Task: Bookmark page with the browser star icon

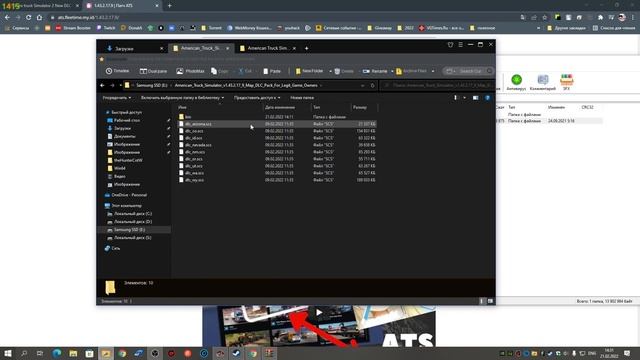Action: (x=544, y=18)
